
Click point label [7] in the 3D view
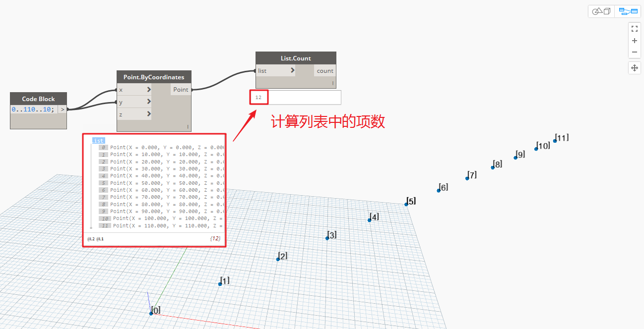(472, 175)
